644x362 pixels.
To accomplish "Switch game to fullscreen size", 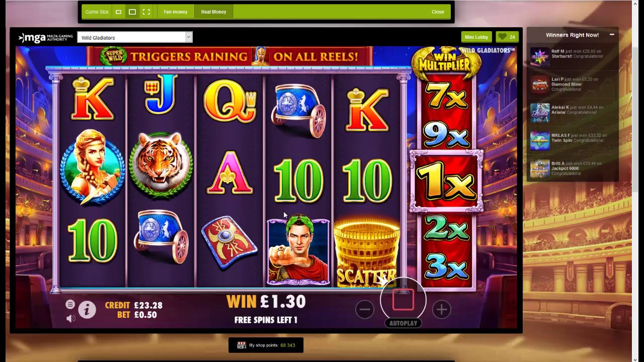I will [146, 12].
